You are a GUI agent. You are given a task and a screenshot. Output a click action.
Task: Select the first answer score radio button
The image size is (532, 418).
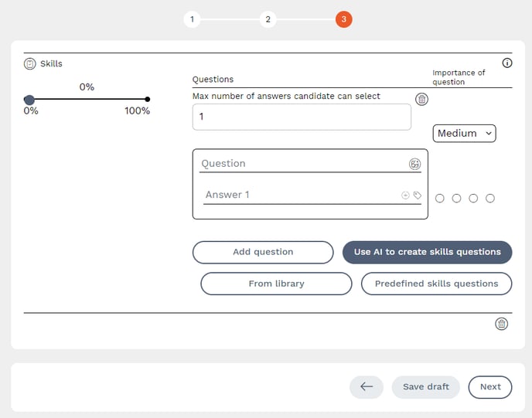tap(440, 199)
